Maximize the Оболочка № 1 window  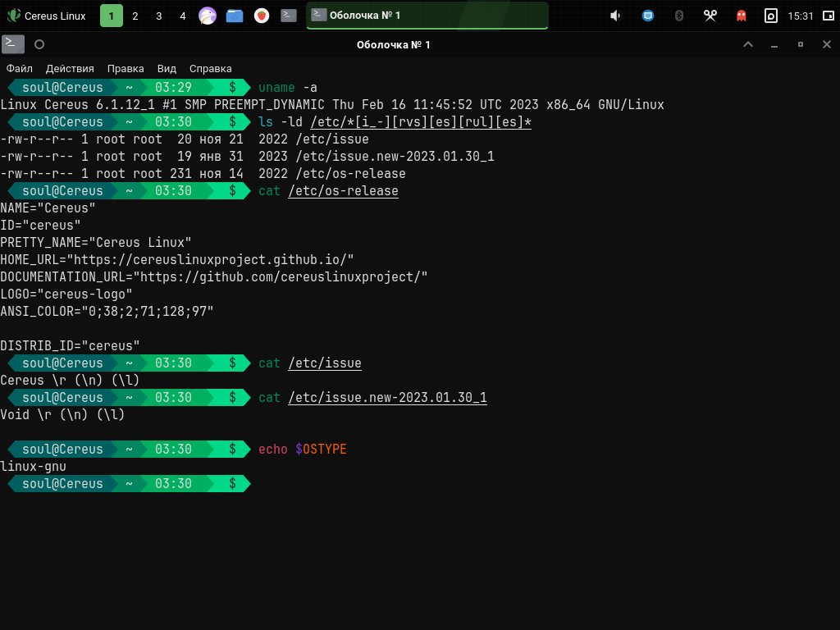[x=801, y=44]
